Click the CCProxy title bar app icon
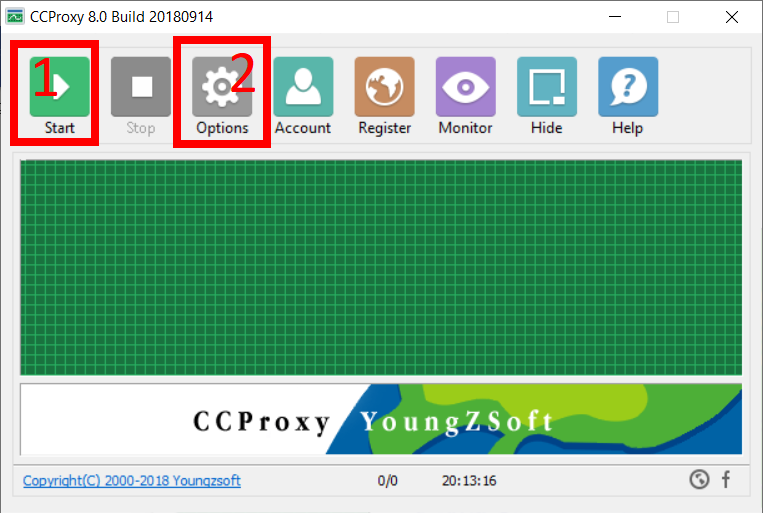763x513 pixels. pos(15,17)
